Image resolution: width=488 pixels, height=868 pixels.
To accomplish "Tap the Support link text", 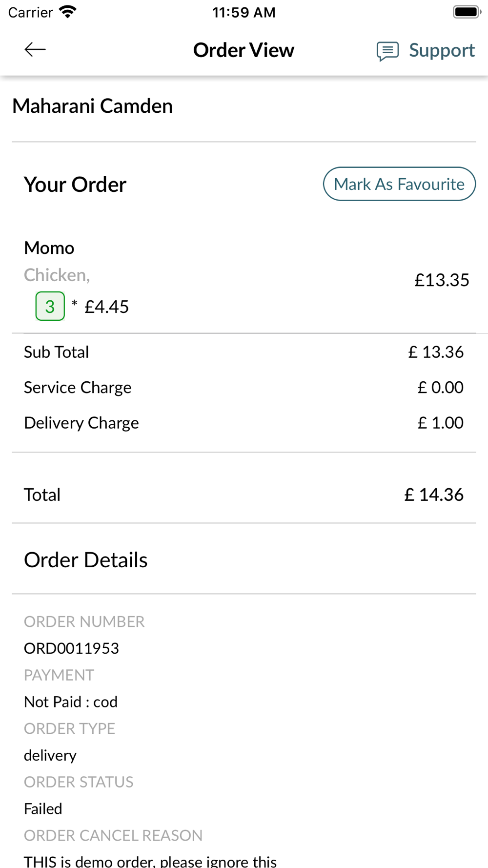I will coord(442,50).
